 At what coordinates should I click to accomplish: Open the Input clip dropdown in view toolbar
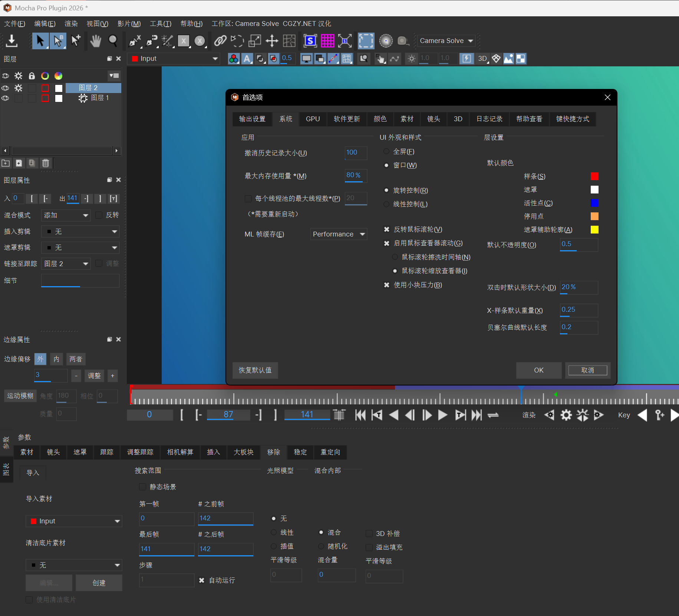tap(174, 59)
